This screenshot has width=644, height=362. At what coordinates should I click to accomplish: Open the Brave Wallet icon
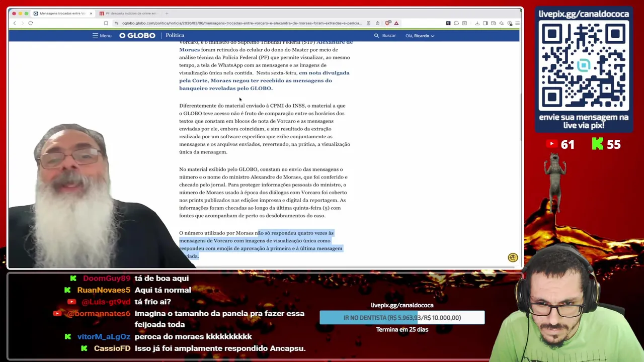pos(493,23)
